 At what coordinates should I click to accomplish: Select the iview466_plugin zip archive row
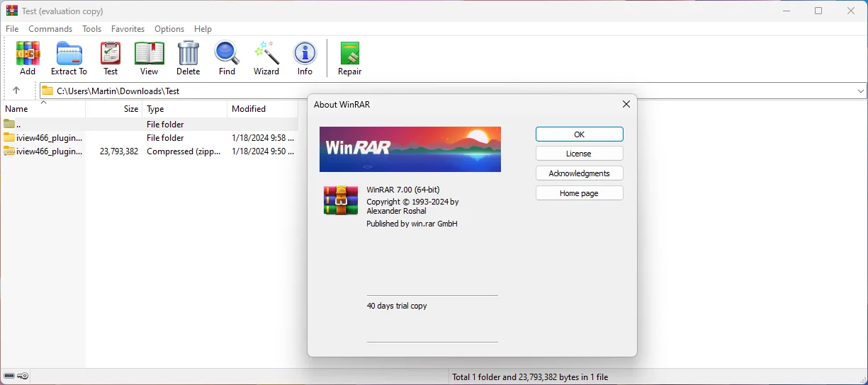[x=149, y=151]
